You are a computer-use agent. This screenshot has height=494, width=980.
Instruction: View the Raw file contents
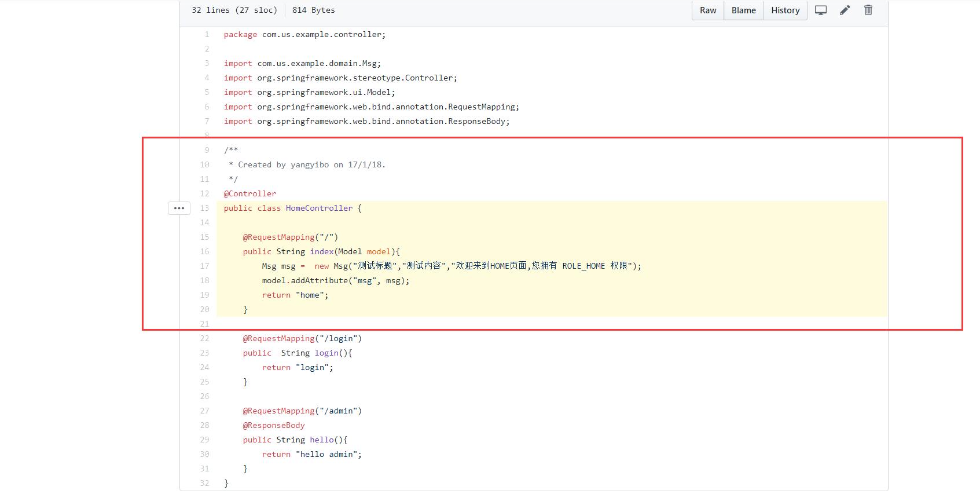[708, 10]
